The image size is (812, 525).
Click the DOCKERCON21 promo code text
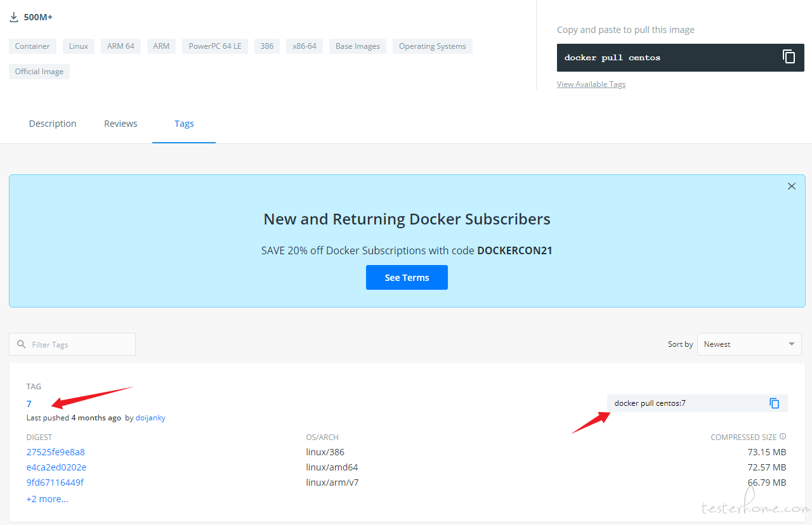514,250
